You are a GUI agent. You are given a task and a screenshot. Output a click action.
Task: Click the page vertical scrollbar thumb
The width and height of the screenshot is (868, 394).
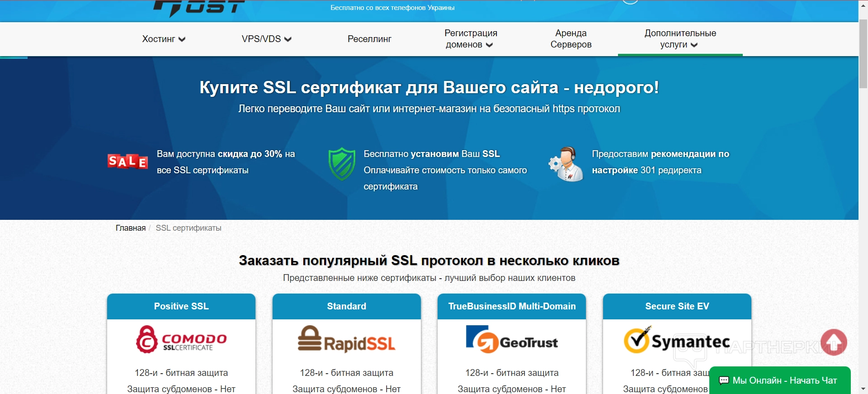(x=863, y=53)
